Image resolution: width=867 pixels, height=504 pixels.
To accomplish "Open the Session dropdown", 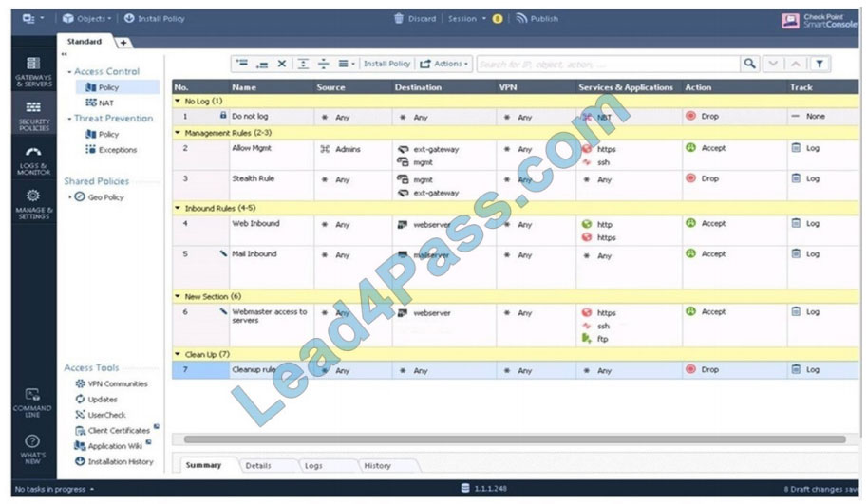I will pos(467,18).
